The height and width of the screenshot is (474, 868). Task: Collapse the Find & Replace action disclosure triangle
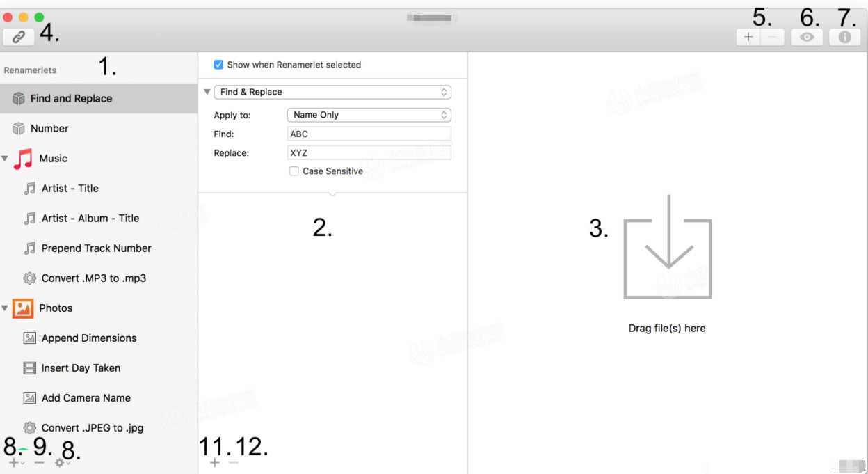pos(207,92)
